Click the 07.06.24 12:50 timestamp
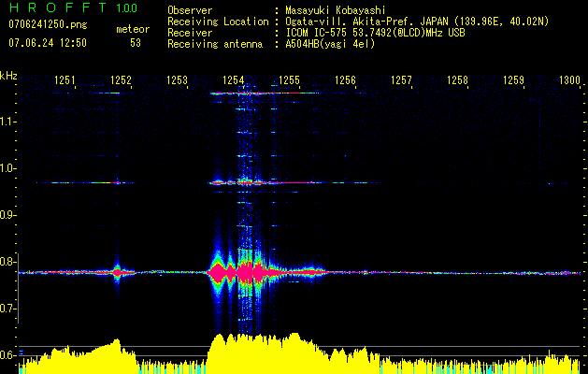 47,43
